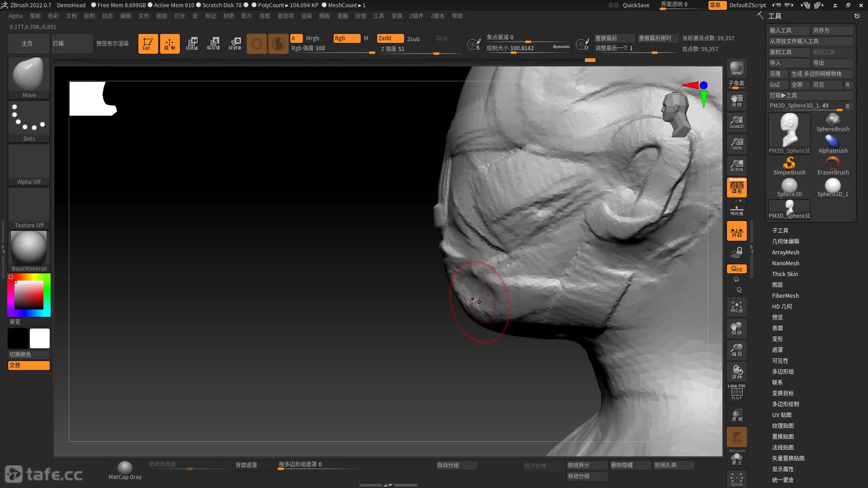Toggle PolyF line fill display
Screen dimensions: 868x488
[736, 392]
